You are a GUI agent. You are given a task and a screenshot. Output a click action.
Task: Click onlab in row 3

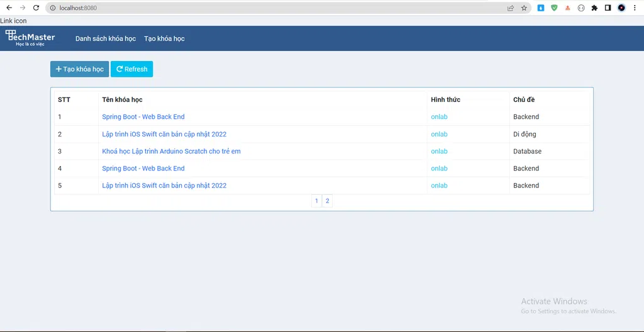coord(439,151)
